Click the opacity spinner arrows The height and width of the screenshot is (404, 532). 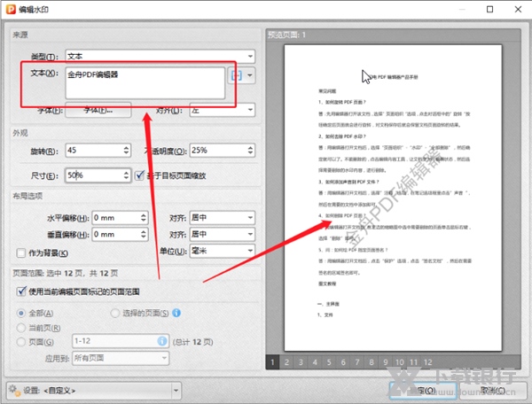pos(250,150)
